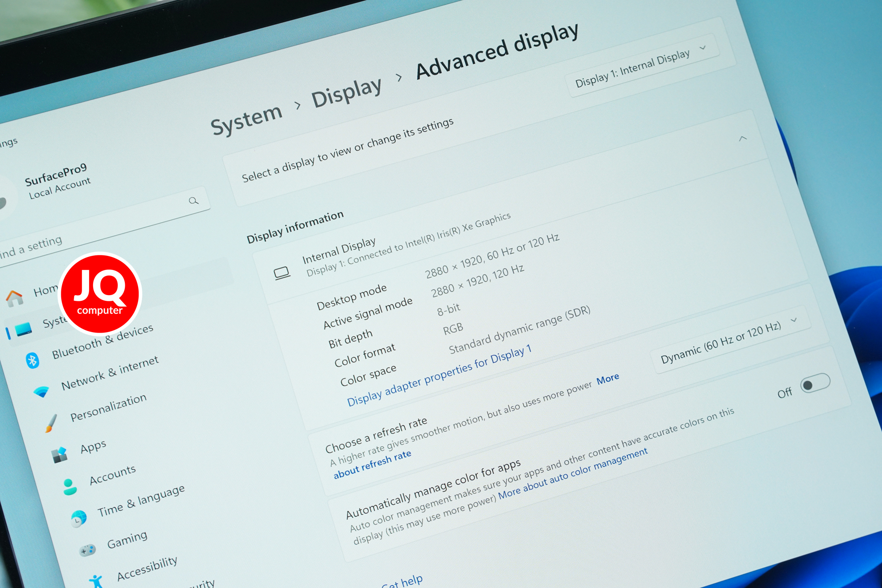Viewport: 882px width, 588px height.
Task: Click the Advanced display page title
Action: (x=497, y=51)
